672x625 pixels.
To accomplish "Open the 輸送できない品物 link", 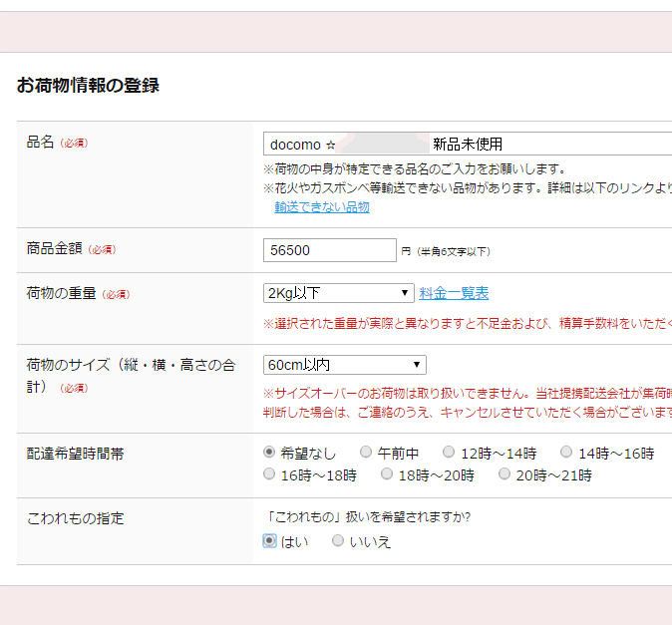I will tap(322, 207).
